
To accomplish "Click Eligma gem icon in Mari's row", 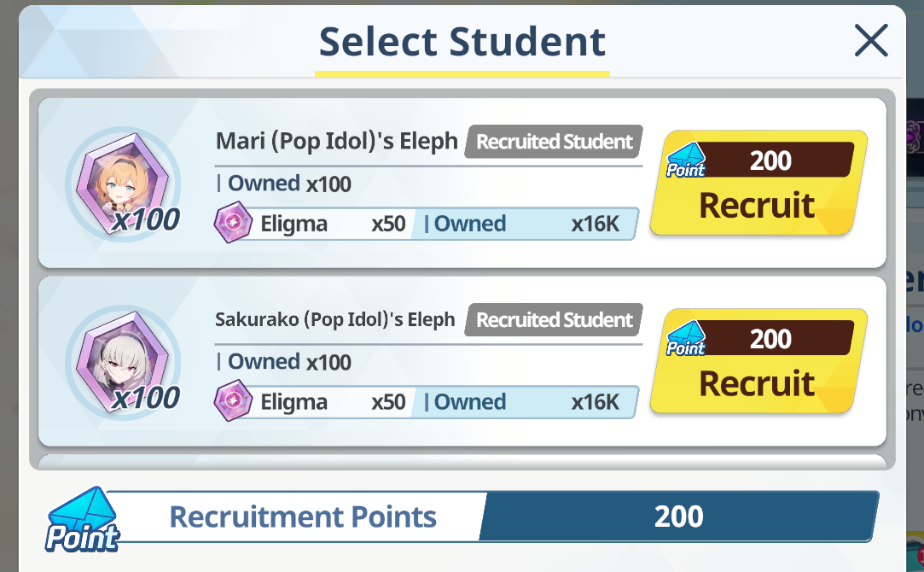I will 233,222.
